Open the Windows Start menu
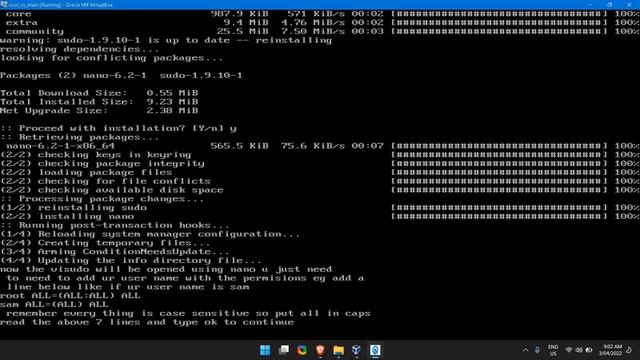The width and height of the screenshot is (640, 360). (x=265, y=350)
